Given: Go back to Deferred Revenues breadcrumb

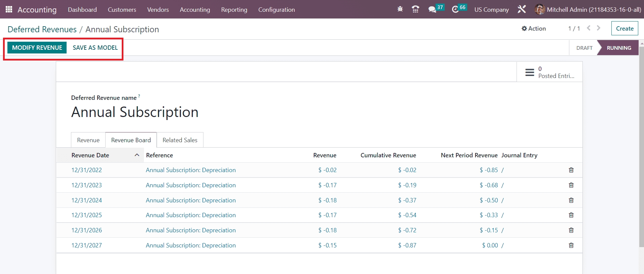Looking at the screenshot, I should [x=42, y=30].
